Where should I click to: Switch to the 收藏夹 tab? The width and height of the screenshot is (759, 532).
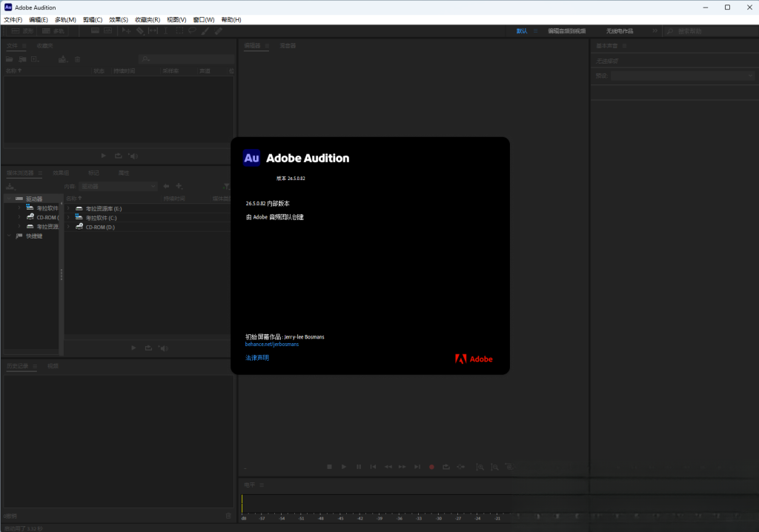[x=45, y=45]
